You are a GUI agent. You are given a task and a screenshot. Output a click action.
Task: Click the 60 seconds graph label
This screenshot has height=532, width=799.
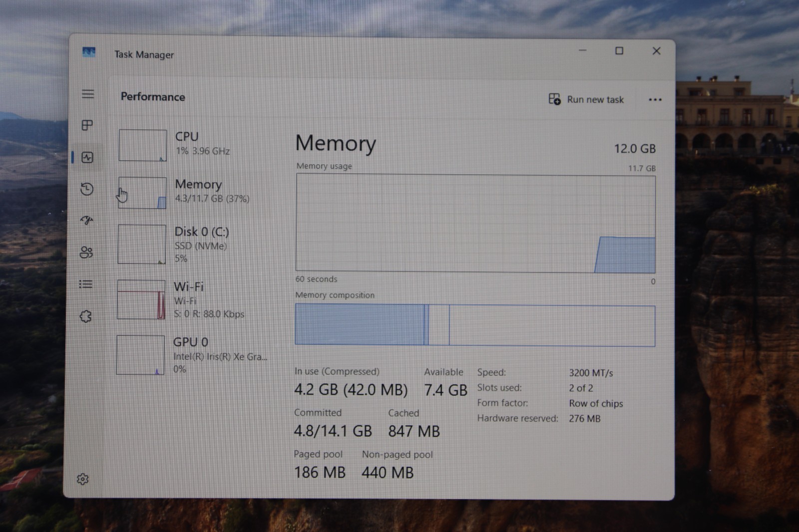click(316, 279)
